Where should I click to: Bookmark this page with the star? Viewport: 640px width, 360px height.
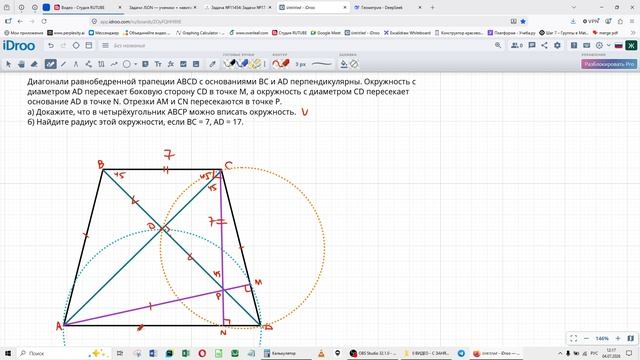[523, 21]
